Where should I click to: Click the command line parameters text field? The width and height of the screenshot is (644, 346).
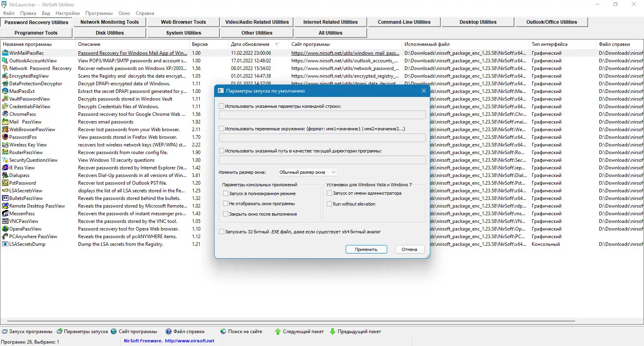click(x=322, y=115)
